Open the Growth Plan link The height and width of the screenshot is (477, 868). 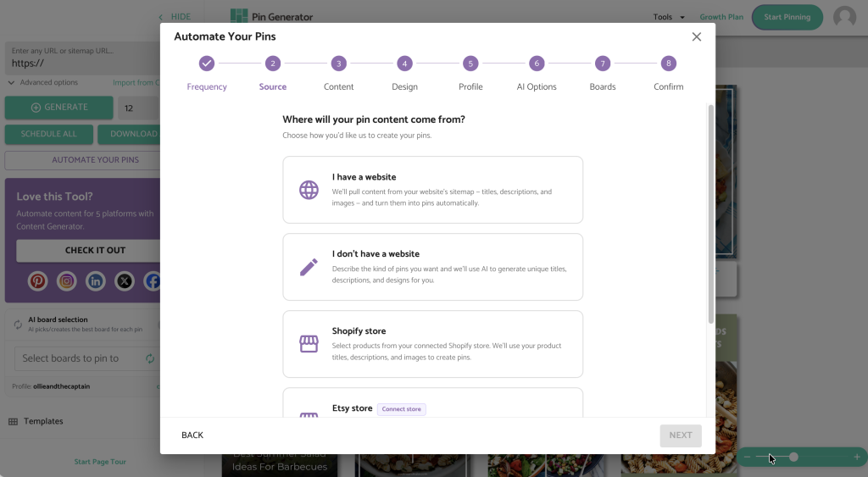click(721, 17)
